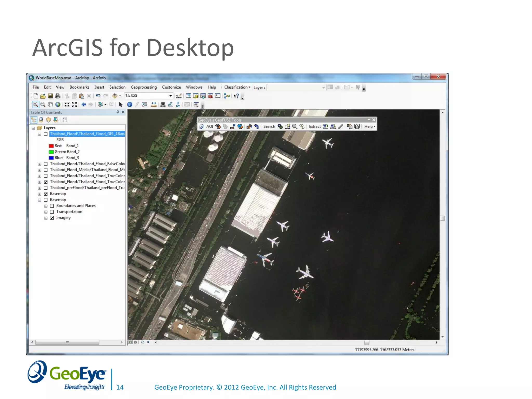The width and height of the screenshot is (532, 399).
Task: Activate the Pan hand tool
Action: point(50,104)
